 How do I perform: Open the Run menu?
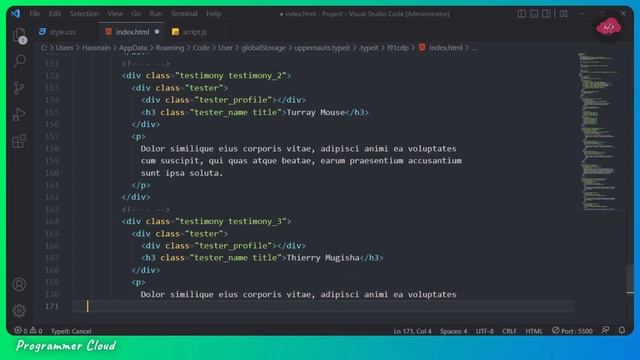(x=156, y=13)
